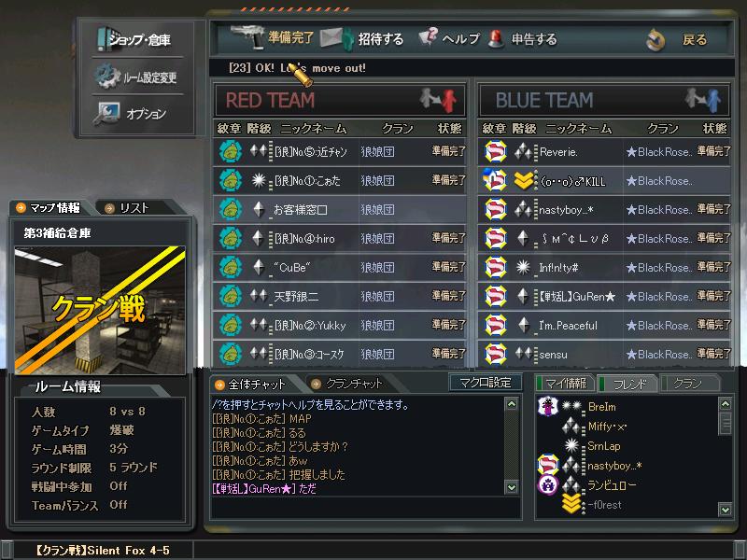The height and width of the screenshot is (560, 747).
Task: Click the マクロ設定 button
Action: [486, 383]
